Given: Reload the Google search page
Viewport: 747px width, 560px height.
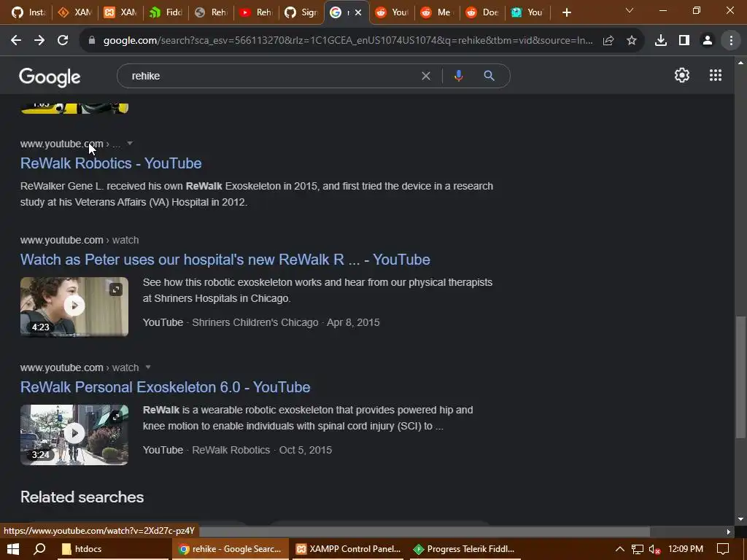Looking at the screenshot, I should [x=63, y=41].
